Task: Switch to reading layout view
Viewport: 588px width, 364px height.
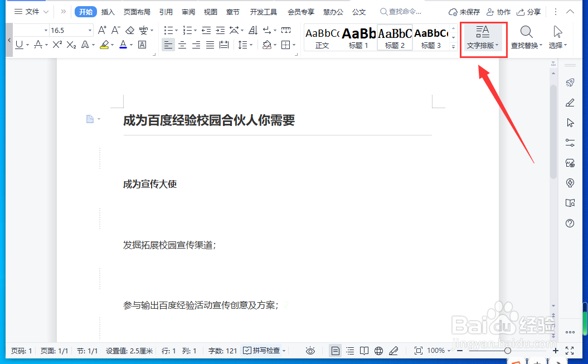Action: [x=364, y=351]
